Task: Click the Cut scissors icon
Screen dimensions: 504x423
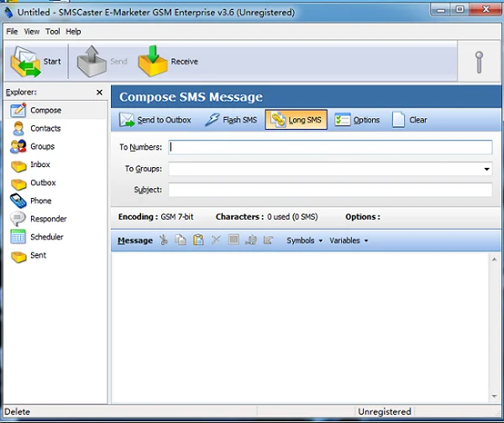Action: (x=163, y=240)
